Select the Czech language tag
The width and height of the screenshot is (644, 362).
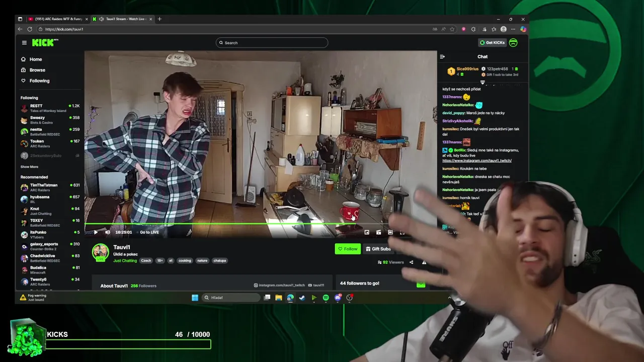(146, 260)
